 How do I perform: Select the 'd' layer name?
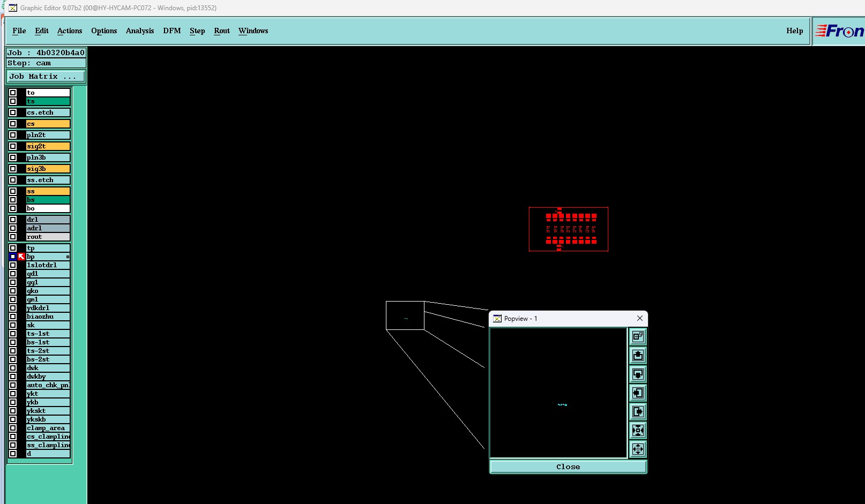(48, 454)
